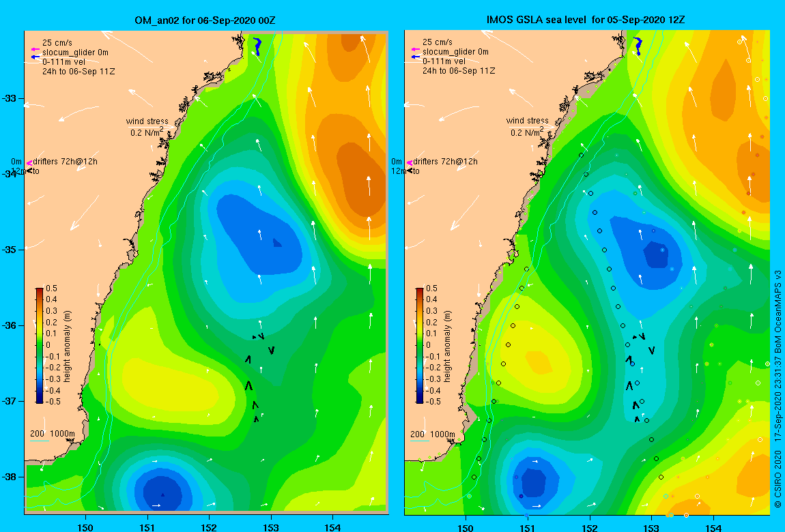This screenshot has height=532, width=785.
Task: Click longitude label 153 under left map
Action: 271,527
